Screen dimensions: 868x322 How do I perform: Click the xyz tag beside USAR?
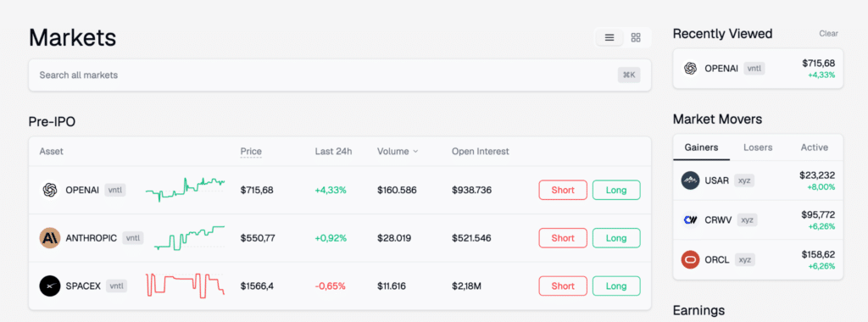(744, 180)
